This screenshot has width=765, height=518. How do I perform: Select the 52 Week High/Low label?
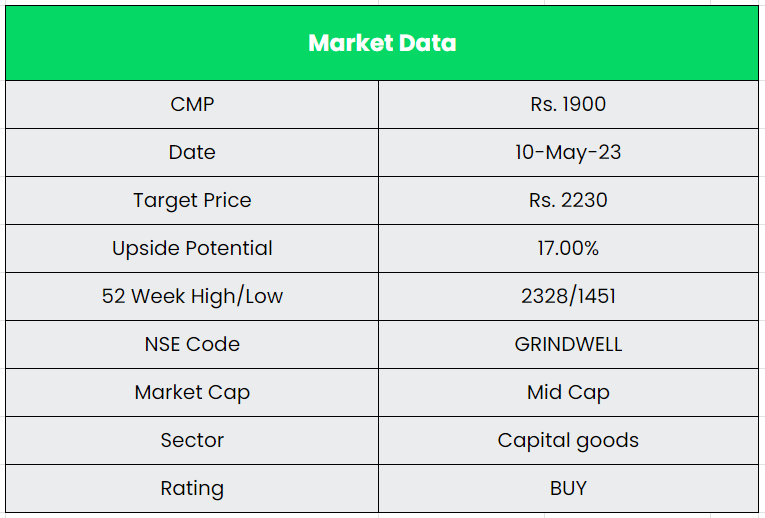192,296
